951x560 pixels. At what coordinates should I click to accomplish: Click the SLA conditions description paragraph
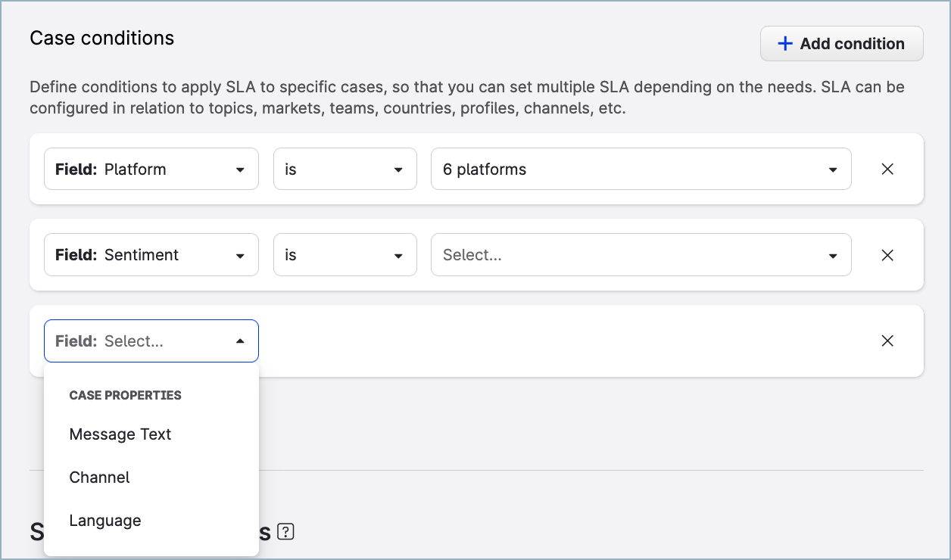pyautogui.click(x=466, y=98)
